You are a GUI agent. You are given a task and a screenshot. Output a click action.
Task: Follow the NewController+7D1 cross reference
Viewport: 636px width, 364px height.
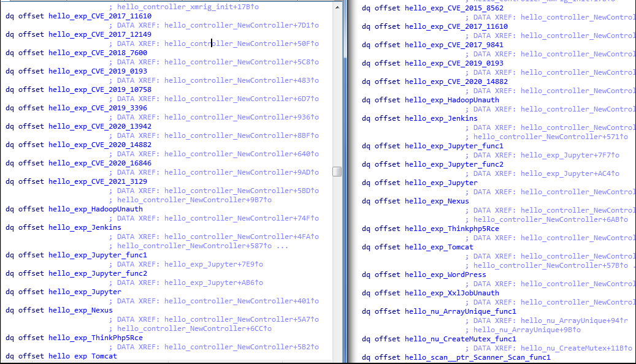click(x=242, y=25)
